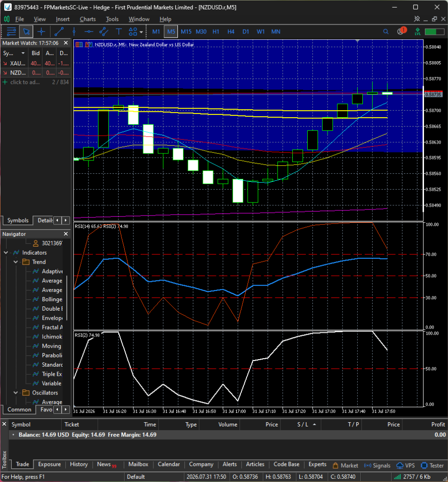
Task: Collapse the Trend folder
Action: click(x=16, y=262)
